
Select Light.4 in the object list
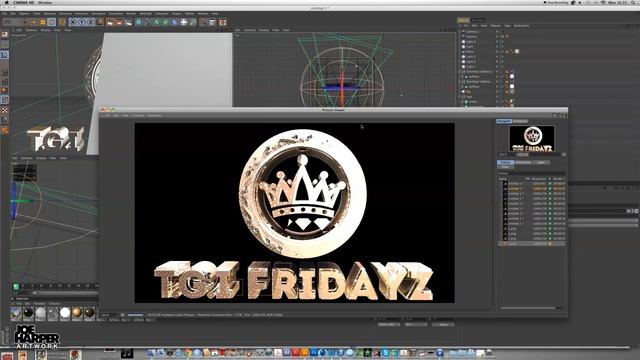pyautogui.click(x=471, y=42)
